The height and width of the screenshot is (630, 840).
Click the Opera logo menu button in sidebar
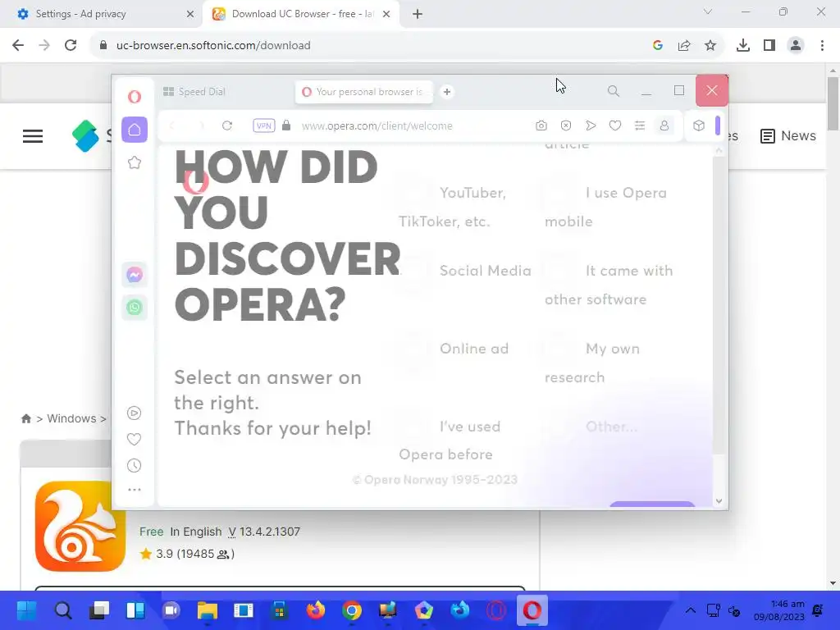coord(135,97)
